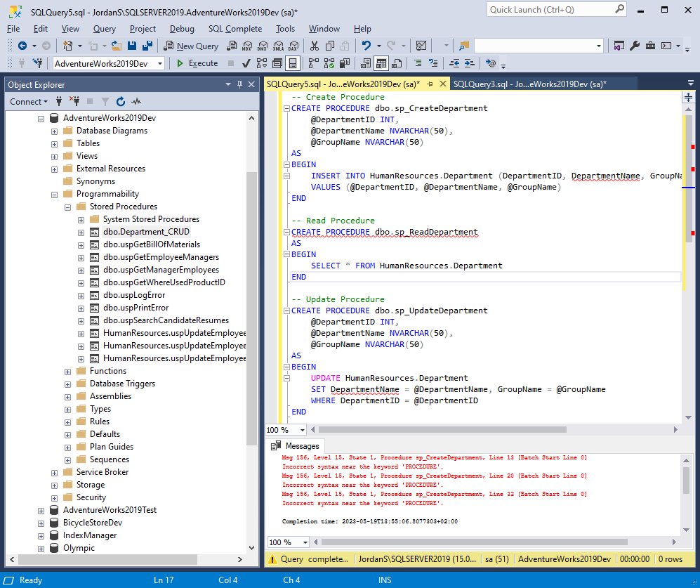Close the SQLQuery5.sql tab
Image resolution: width=700 pixels, height=588 pixels.
click(x=443, y=84)
